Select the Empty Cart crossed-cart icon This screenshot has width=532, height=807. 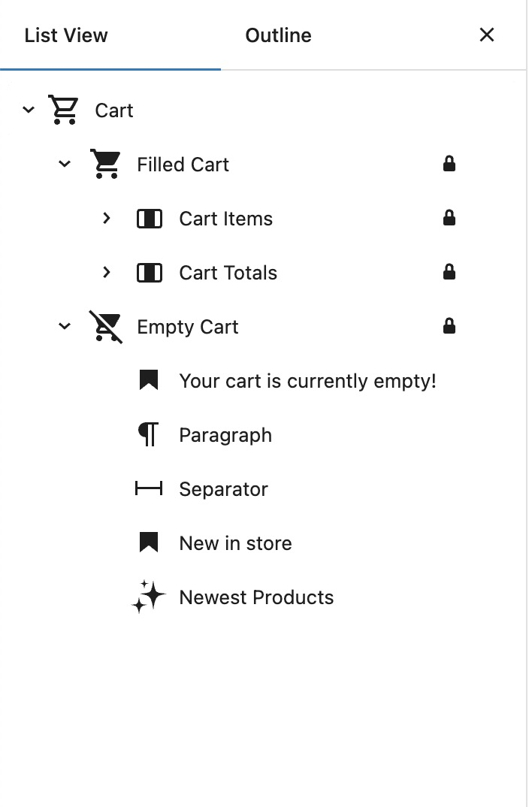point(106,327)
